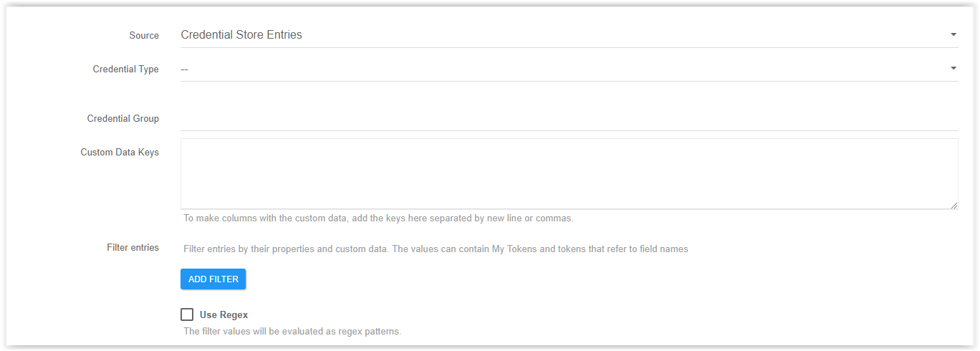Focus the Credential Group input field
Image resolution: width=980 pixels, height=351 pixels.
point(569,118)
